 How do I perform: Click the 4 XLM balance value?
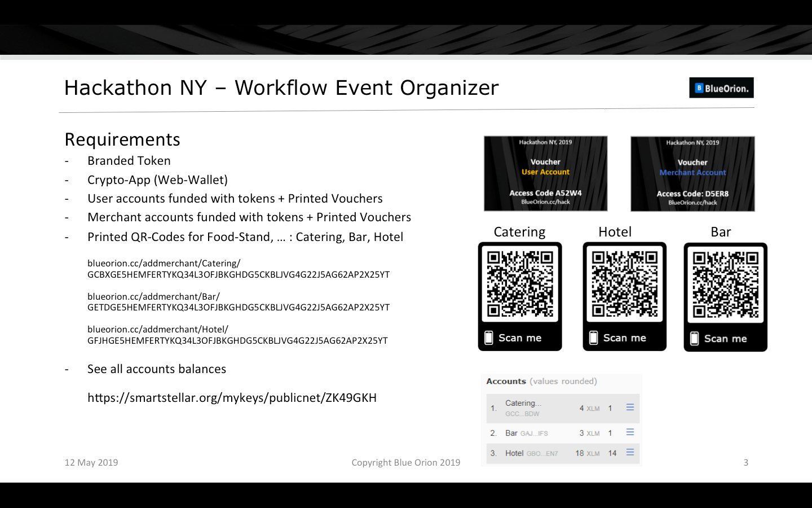click(589, 408)
